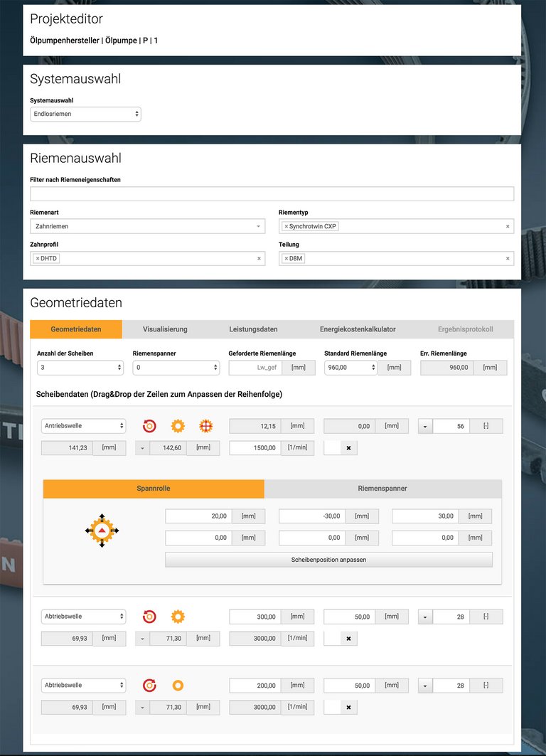Click the smooth ring pulley icon in the last row
This screenshot has width=546, height=756.
[x=178, y=686]
